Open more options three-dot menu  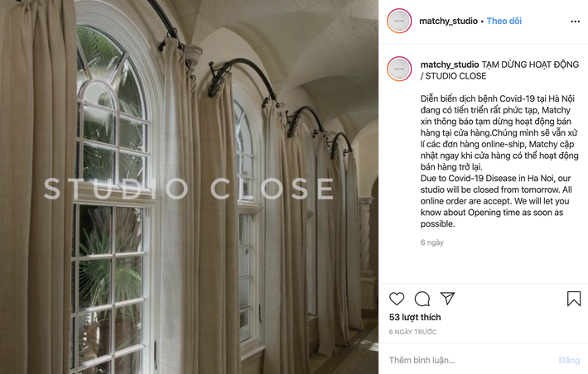(x=576, y=22)
